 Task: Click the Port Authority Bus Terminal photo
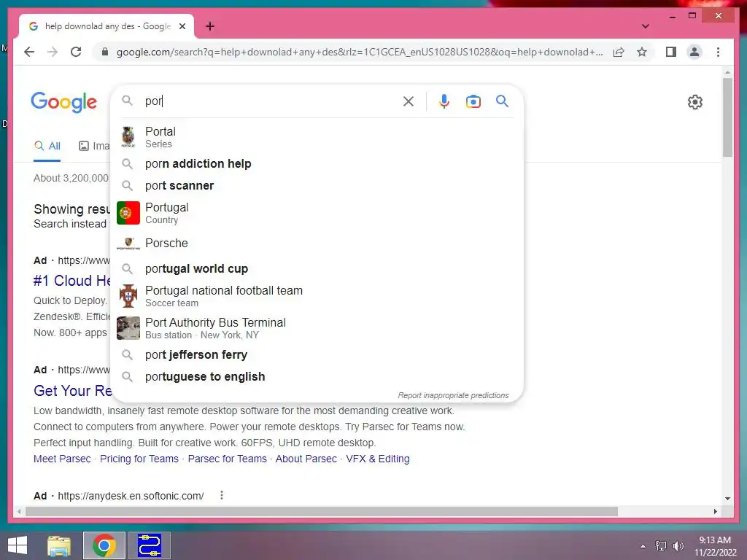128,328
